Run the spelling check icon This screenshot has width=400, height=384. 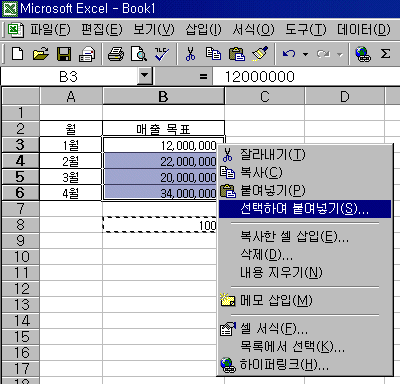pos(162,53)
